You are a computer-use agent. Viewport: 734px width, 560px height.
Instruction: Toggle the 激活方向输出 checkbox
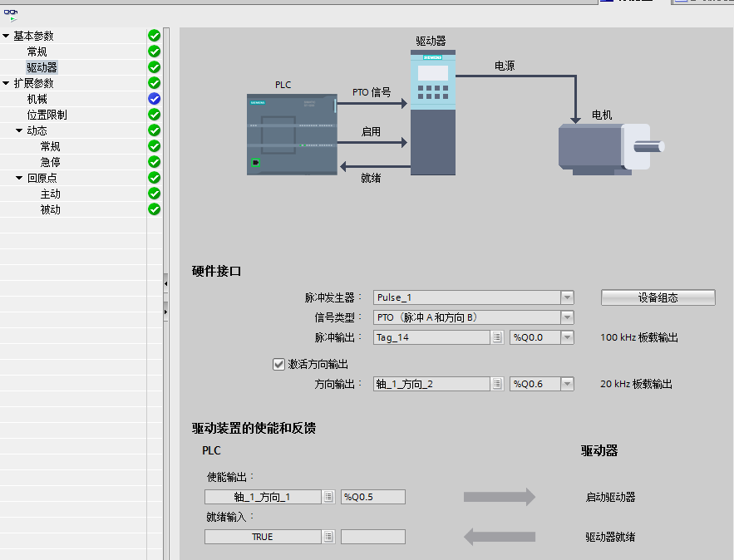point(279,364)
